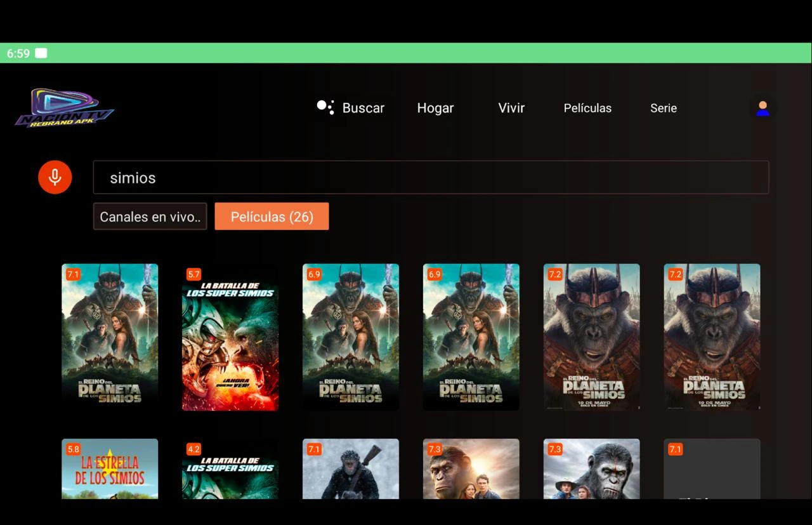Open the 7.3 poster showing ape beside couple
The image size is (812, 525).
click(x=471, y=469)
